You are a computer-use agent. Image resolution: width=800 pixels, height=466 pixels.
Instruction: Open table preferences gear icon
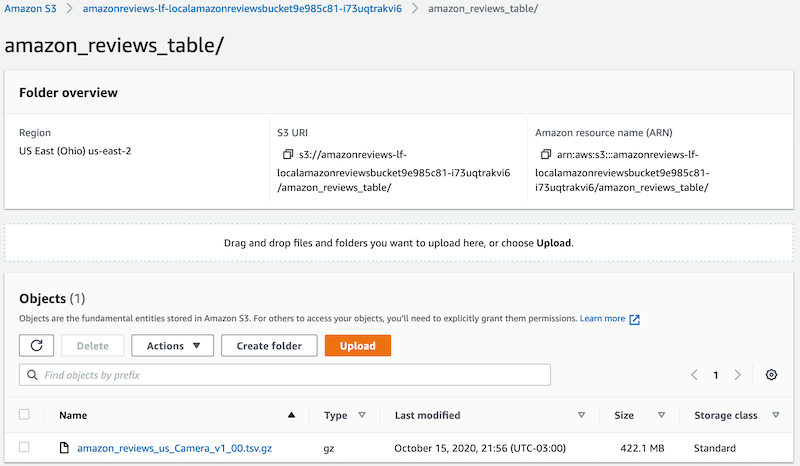coord(771,375)
